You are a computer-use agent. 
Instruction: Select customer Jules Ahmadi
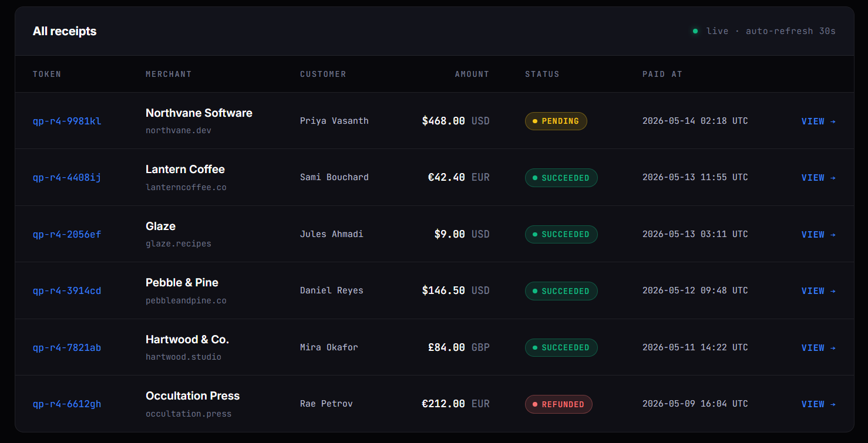(x=332, y=234)
